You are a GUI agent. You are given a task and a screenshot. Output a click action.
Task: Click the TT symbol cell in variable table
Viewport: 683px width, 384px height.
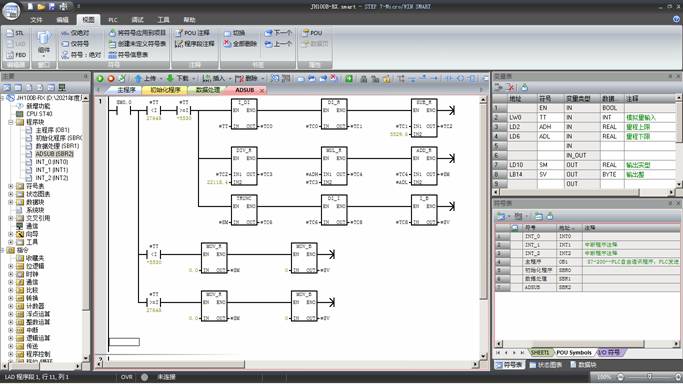point(550,117)
